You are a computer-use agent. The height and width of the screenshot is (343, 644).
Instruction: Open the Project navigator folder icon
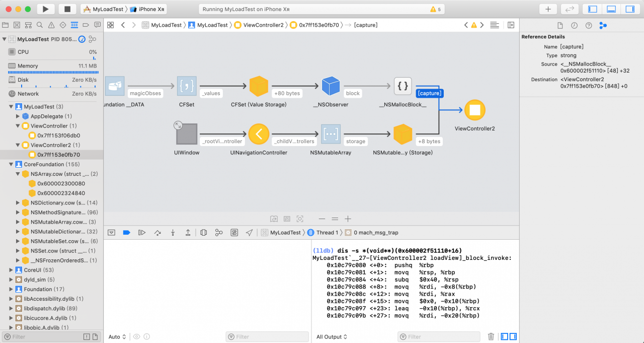click(x=6, y=25)
